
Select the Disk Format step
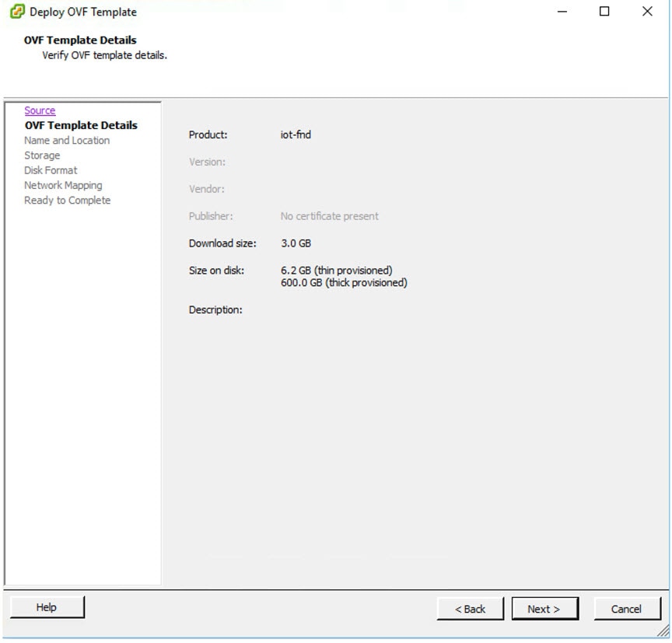pyautogui.click(x=51, y=170)
